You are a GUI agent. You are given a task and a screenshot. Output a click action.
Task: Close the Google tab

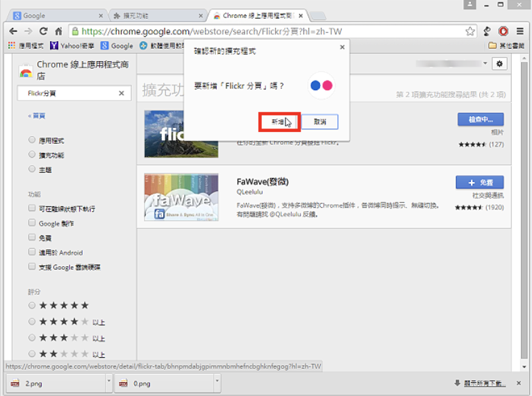tap(101, 15)
